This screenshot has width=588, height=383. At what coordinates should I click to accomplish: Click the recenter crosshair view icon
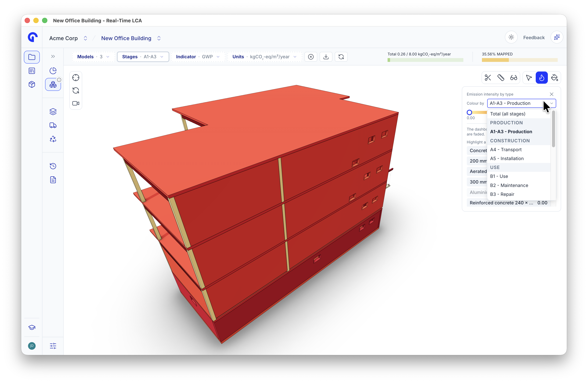(76, 78)
